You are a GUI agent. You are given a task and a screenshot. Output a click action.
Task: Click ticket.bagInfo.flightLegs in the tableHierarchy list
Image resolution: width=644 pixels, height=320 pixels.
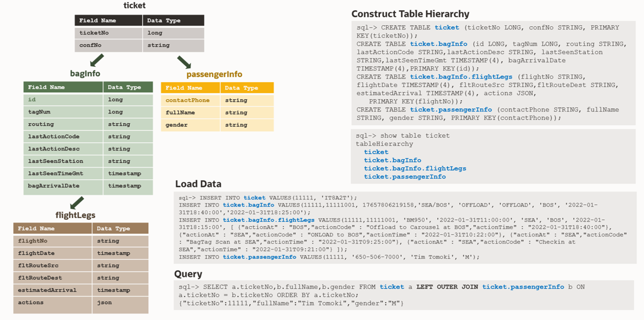click(415, 168)
